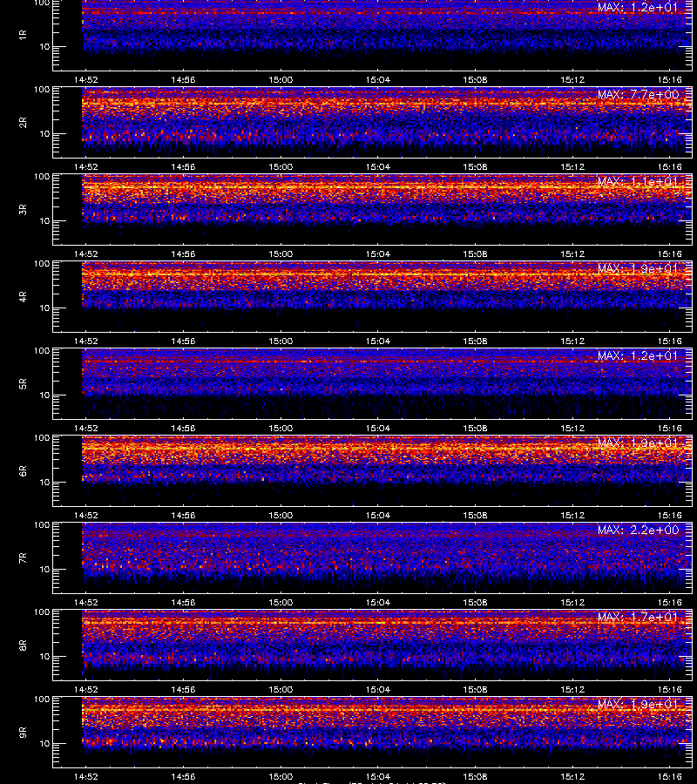
Task: Select the 'MAX: 1.2e+01' text in panel 5R
Action: click(x=638, y=355)
